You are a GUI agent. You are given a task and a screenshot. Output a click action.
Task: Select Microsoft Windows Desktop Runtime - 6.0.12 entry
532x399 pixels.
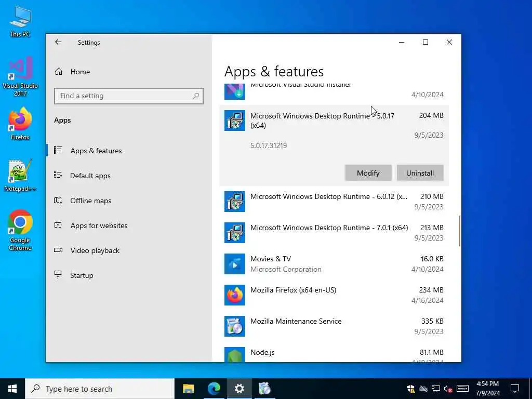pos(334,202)
